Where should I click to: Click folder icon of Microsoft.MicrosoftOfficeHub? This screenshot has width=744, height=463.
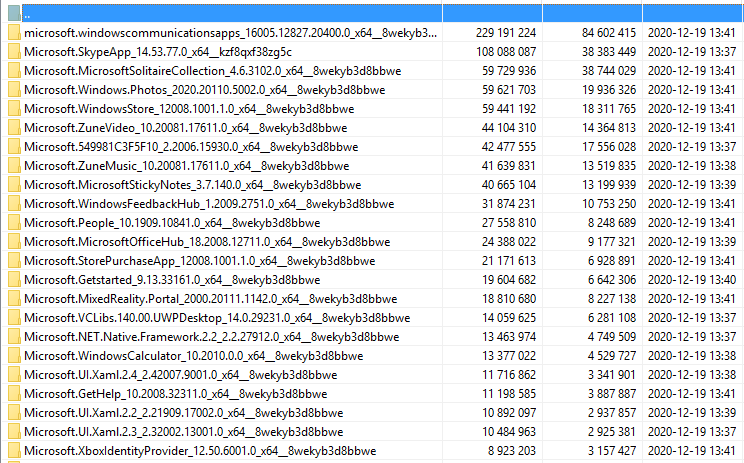click(14, 241)
